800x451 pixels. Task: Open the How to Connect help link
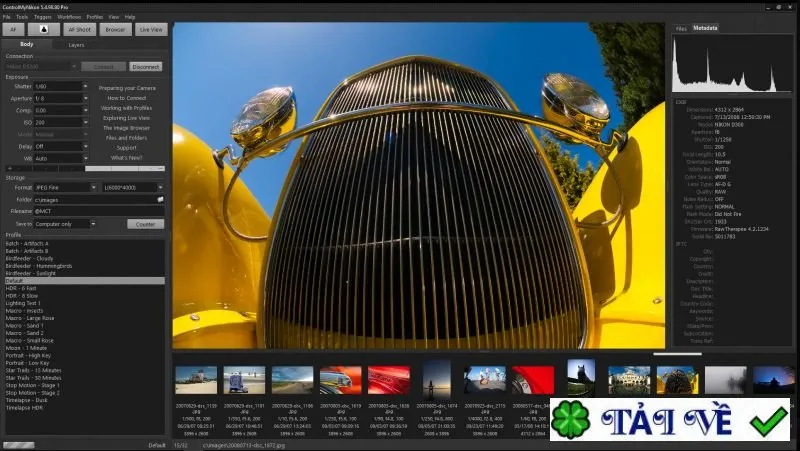[127, 98]
